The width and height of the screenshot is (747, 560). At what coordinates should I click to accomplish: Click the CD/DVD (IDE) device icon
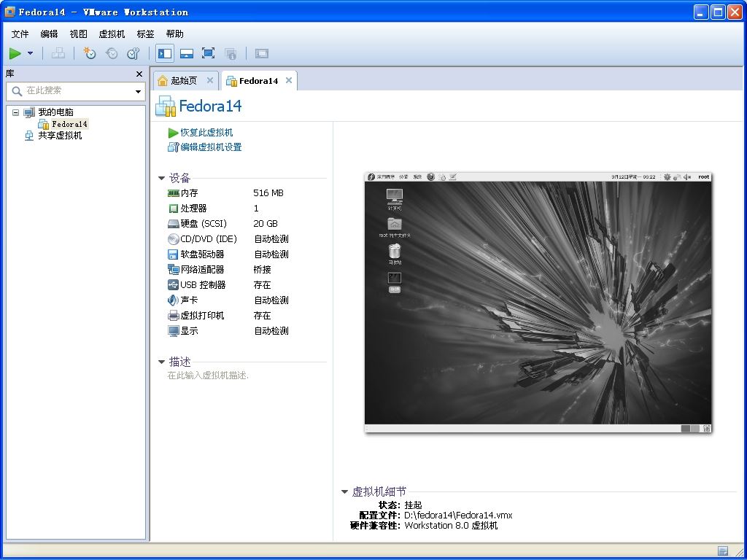(174, 239)
